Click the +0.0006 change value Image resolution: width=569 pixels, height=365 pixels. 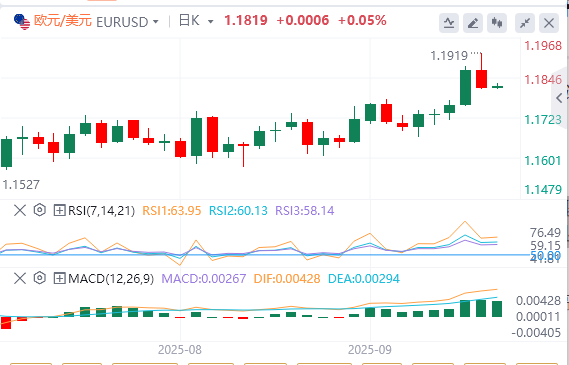(303, 21)
